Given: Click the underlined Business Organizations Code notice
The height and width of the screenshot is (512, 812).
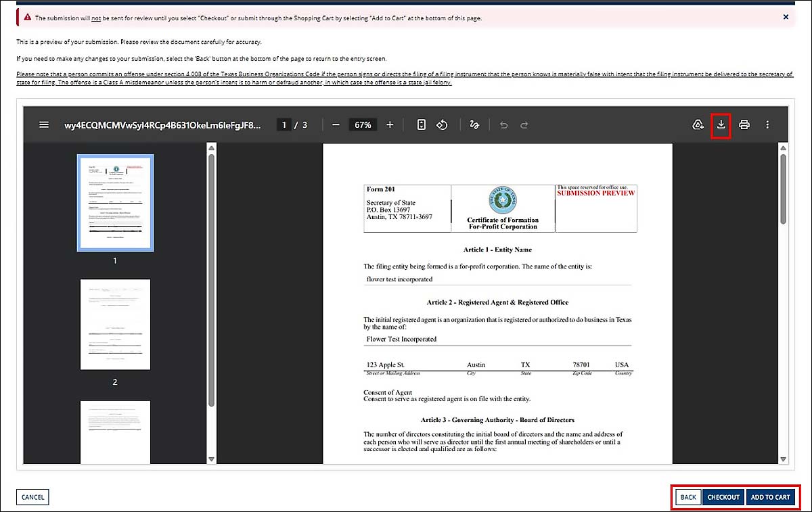Looking at the screenshot, I should tap(405, 78).
